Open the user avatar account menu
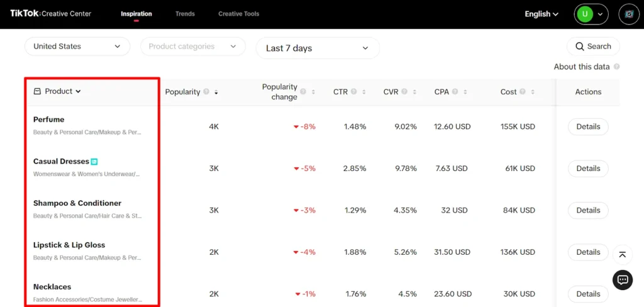 (x=591, y=14)
